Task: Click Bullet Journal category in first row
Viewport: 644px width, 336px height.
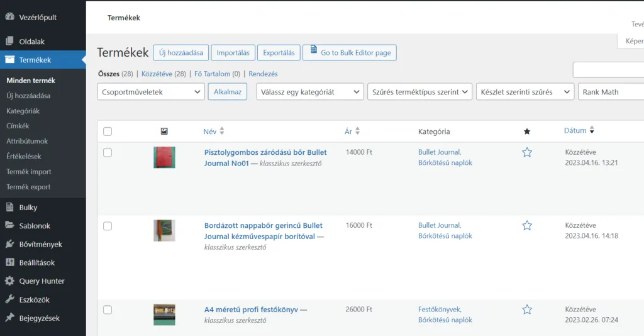Action: (440, 152)
